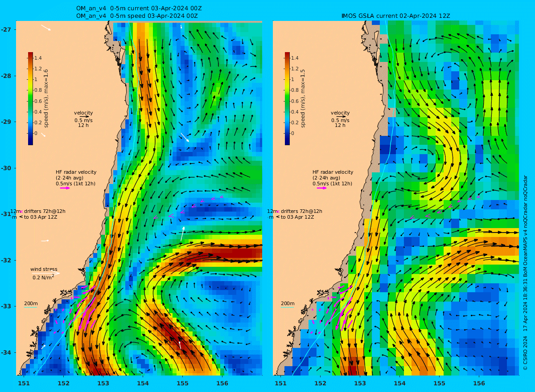Click longitude label '151' under left map
The height and width of the screenshot is (392, 535).
(x=24, y=383)
